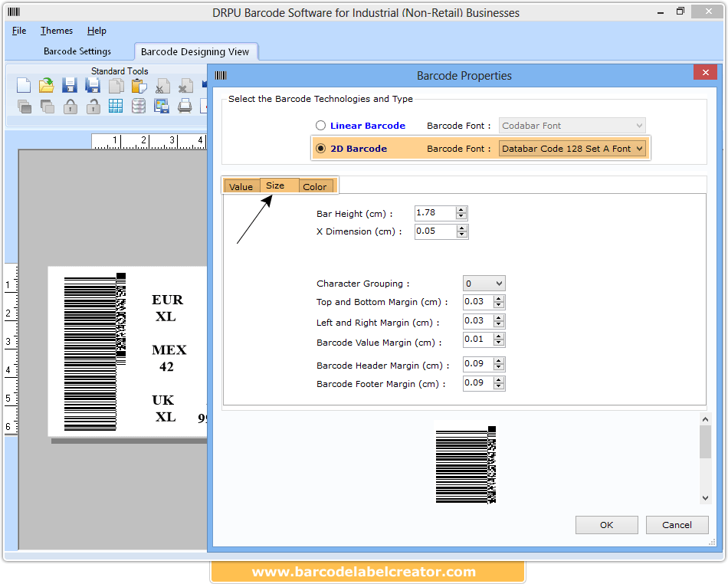Viewport: 728px width, 584px height.
Task: Create a new barcode file
Action: [23, 85]
